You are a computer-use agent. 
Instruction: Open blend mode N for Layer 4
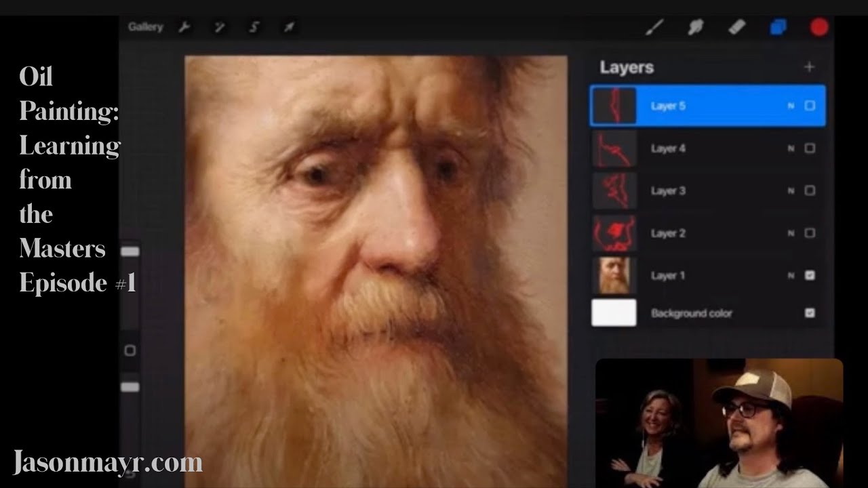pyautogui.click(x=791, y=148)
